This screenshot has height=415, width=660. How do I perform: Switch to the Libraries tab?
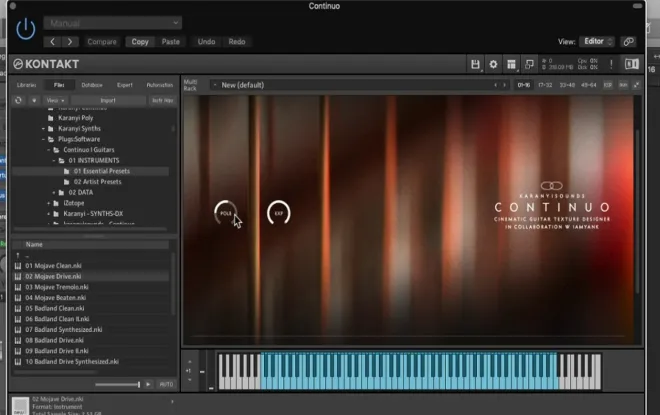point(27,85)
